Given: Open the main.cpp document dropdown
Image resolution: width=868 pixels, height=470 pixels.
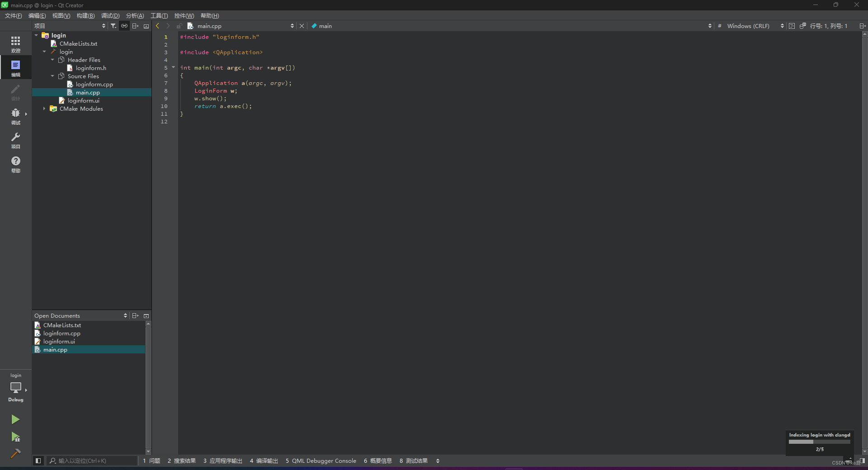Looking at the screenshot, I should point(241,26).
